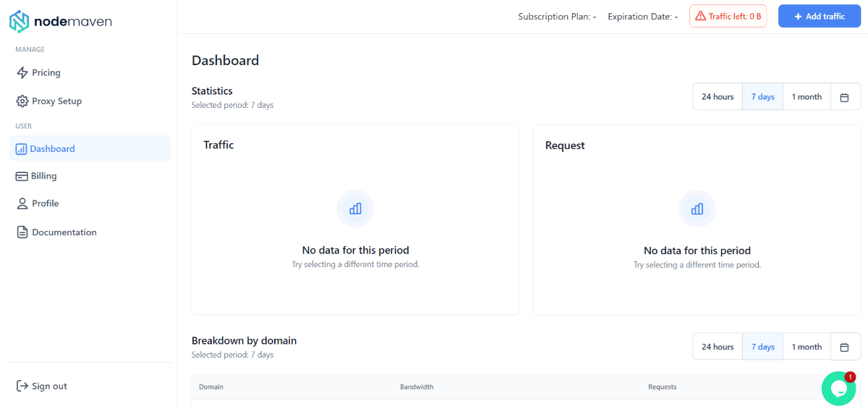
Task: Click the Traffic left: 0 B badge
Action: pos(728,16)
